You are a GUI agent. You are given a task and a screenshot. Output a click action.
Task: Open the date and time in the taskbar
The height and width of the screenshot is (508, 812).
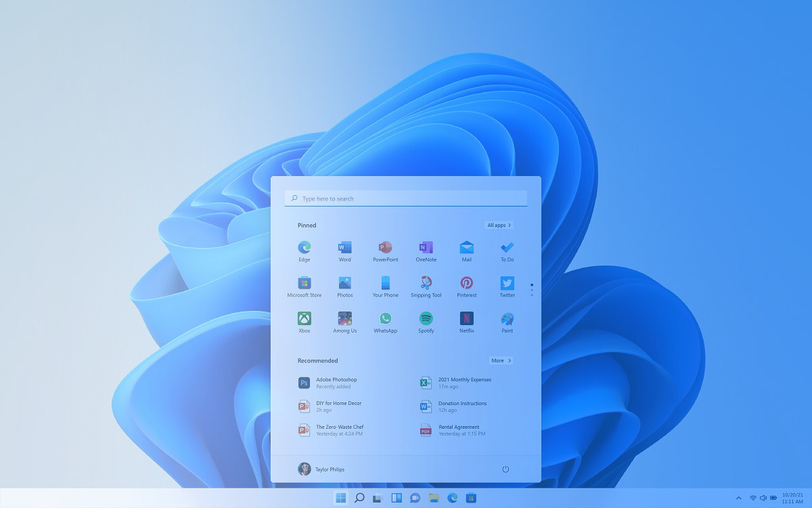tap(792, 498)
